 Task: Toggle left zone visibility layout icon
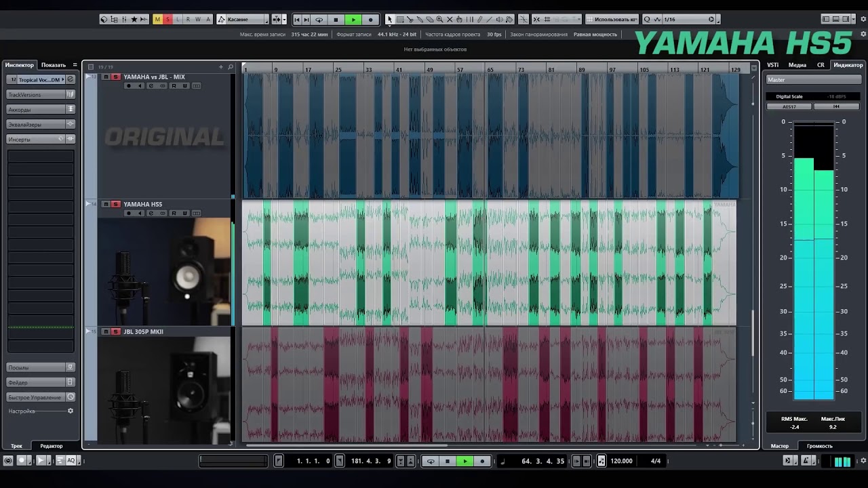(825, 20)
